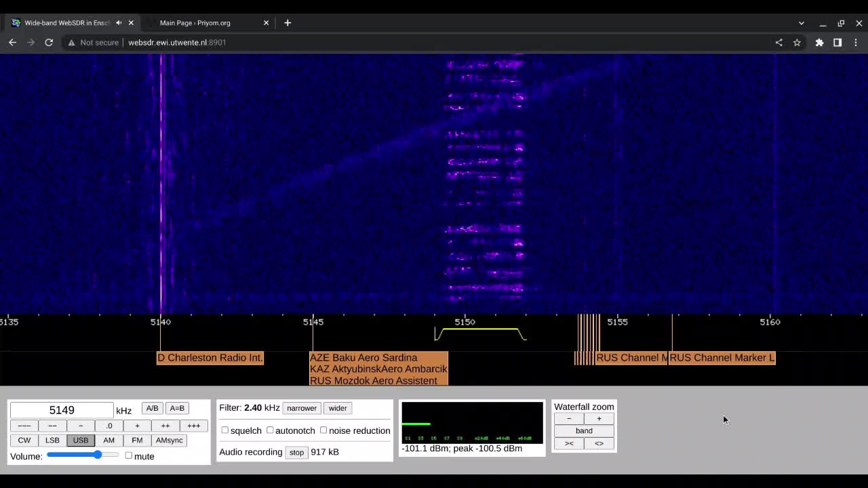Tune down with single minus button
The image size is (868, 488).
(81, 426)
